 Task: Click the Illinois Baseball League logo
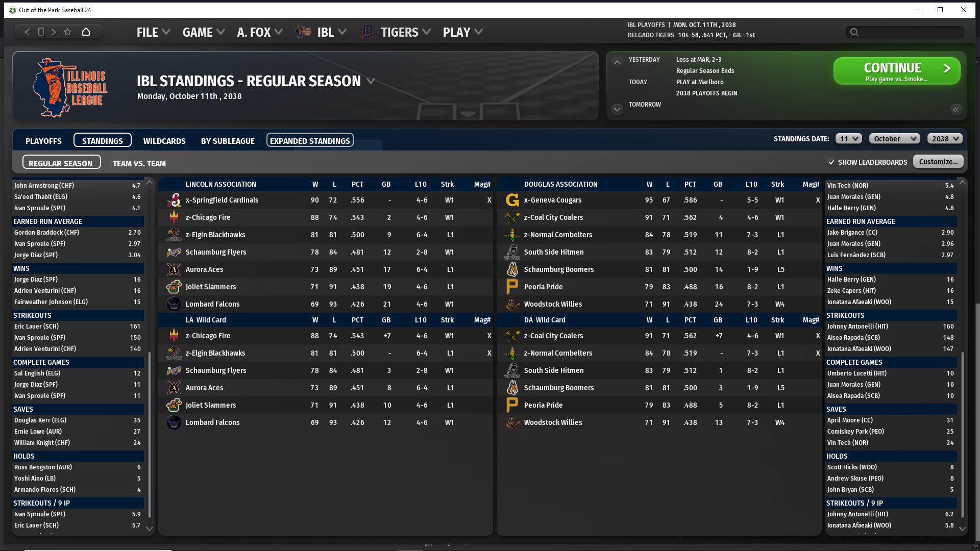pos(70,87)
